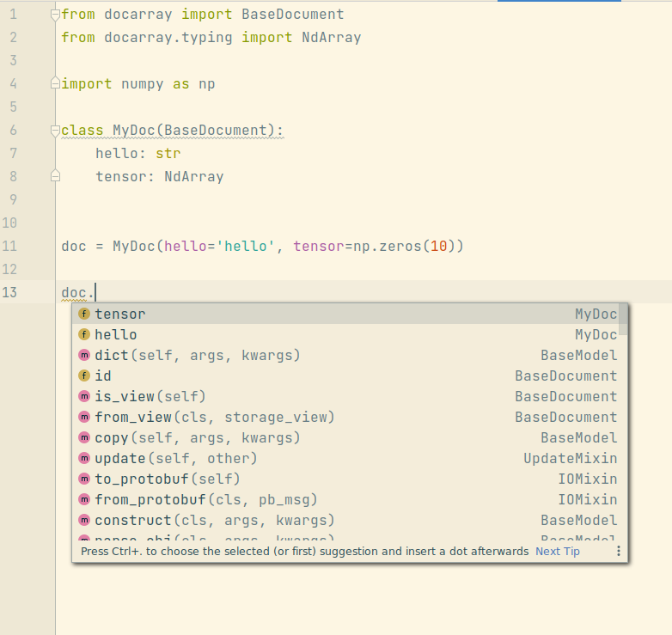672x635 pixels.
Task: Click the 'hello' string literal on line 11
Action: (x=246, y=246)
